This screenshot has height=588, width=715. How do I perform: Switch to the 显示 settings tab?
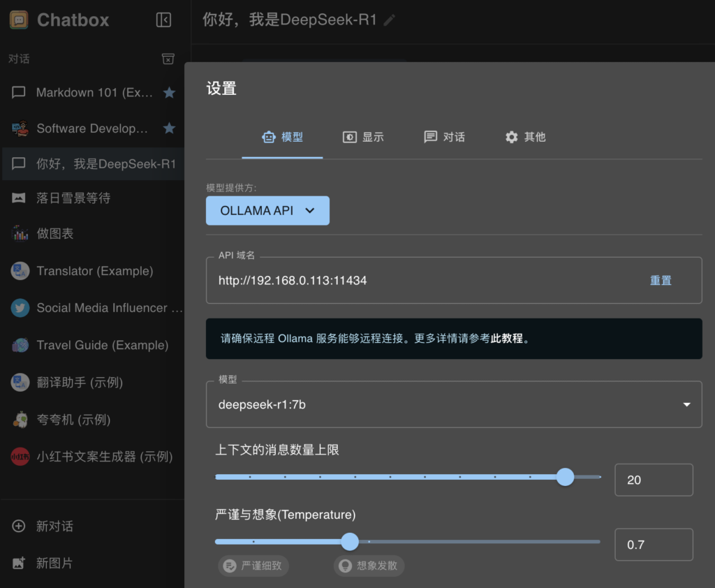[363, 137]
